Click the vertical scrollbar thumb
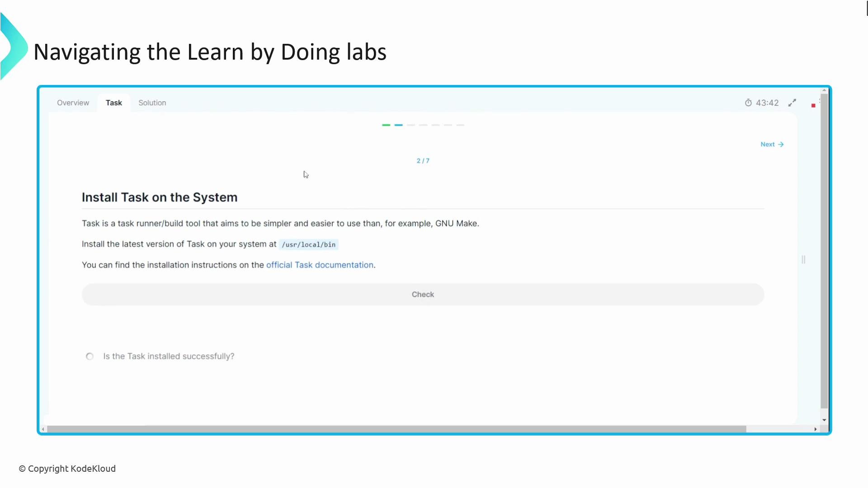 coord(824,251)
